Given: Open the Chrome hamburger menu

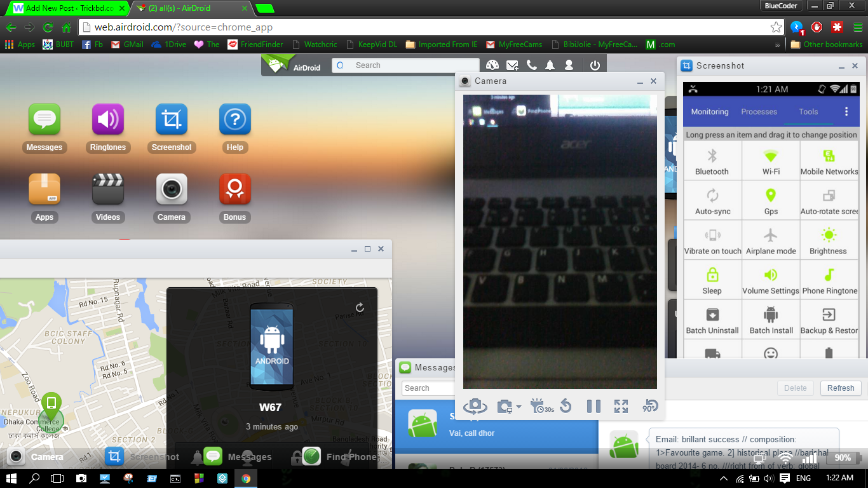Looking at the screenshot, I should tap(858, 27).
